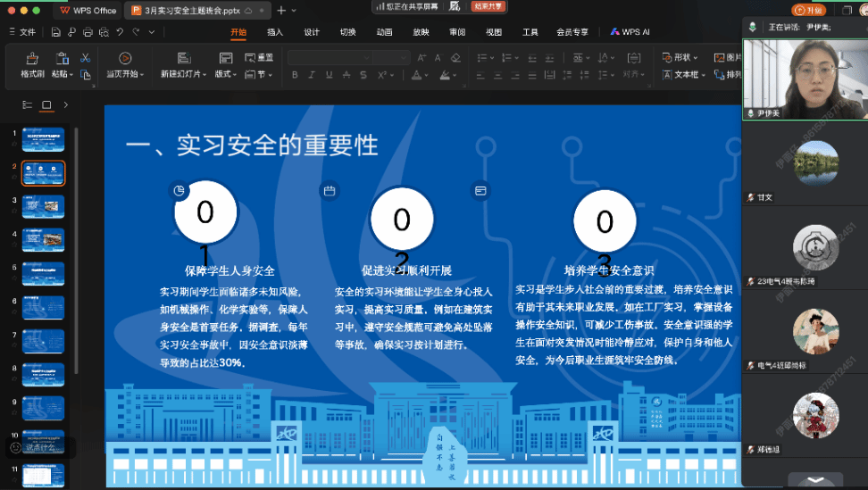This screenshot has height=490, width=868.
Task: Click the Print icon in quick toolbar
Action: coord(88,32)
